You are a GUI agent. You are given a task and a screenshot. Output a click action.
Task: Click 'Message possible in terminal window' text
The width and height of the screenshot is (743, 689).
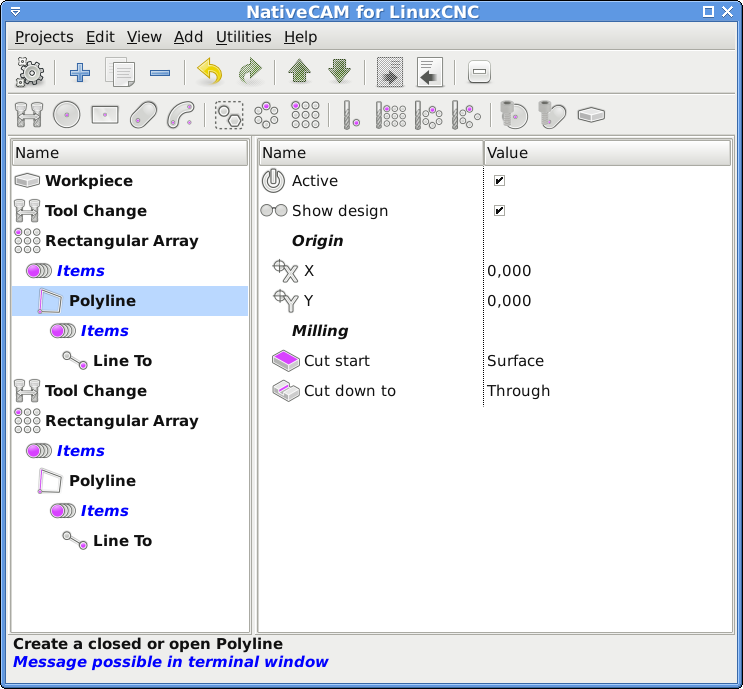coord(171,662)
